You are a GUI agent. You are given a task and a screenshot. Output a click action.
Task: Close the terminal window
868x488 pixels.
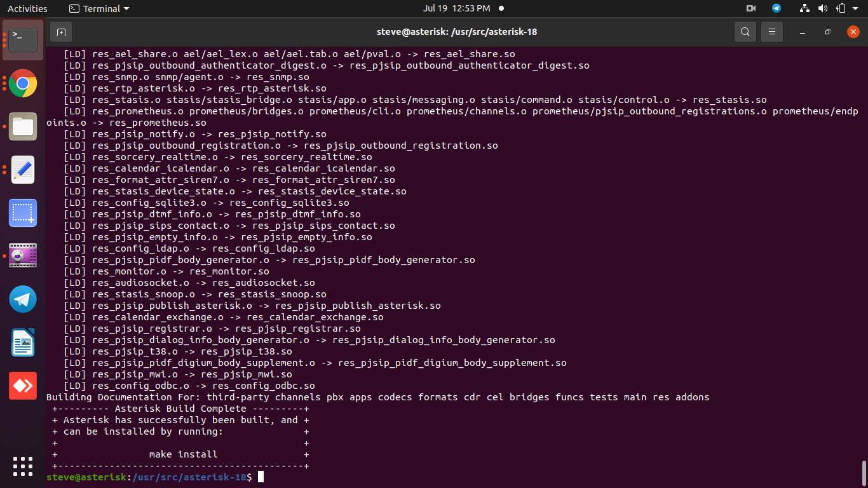[x=853, y=32]
